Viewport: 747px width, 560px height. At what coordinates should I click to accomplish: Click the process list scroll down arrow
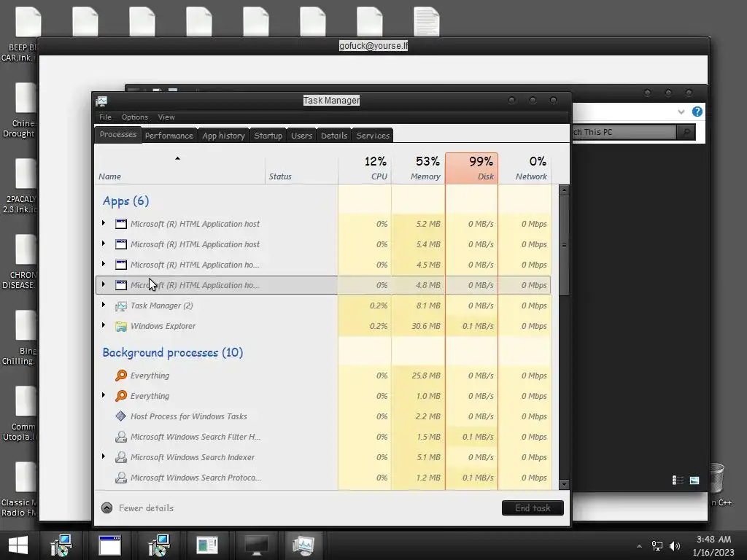pyautogui.click(x=564, y=485)
